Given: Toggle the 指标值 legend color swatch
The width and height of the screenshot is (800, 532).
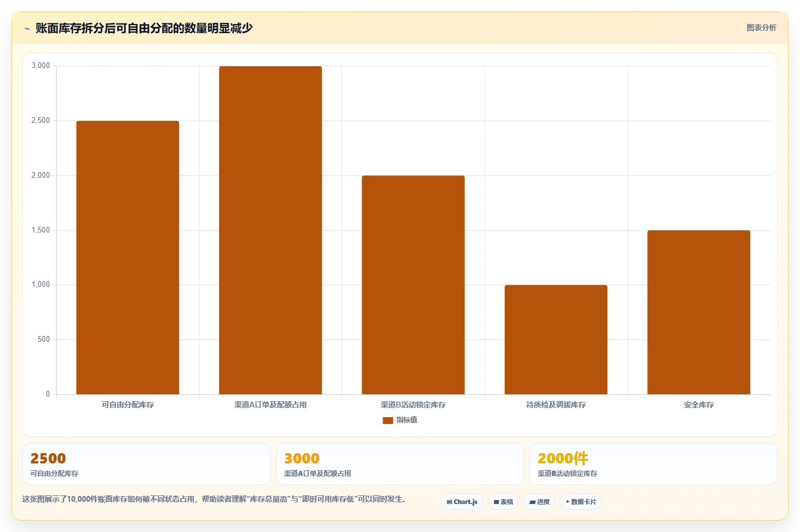Looking at the screenshot, I should coord(388,420).
